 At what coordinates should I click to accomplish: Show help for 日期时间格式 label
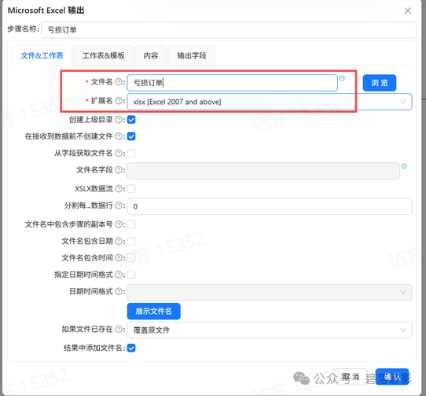[119, 291]
